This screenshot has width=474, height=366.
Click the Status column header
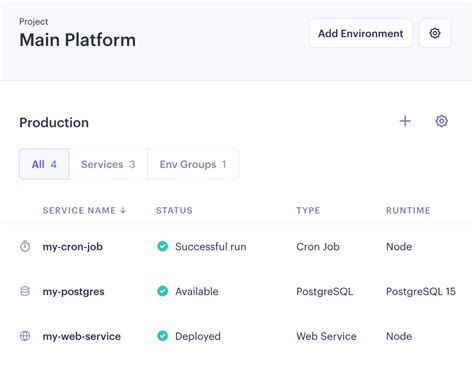pyautogui.click(x=174, y=210)
